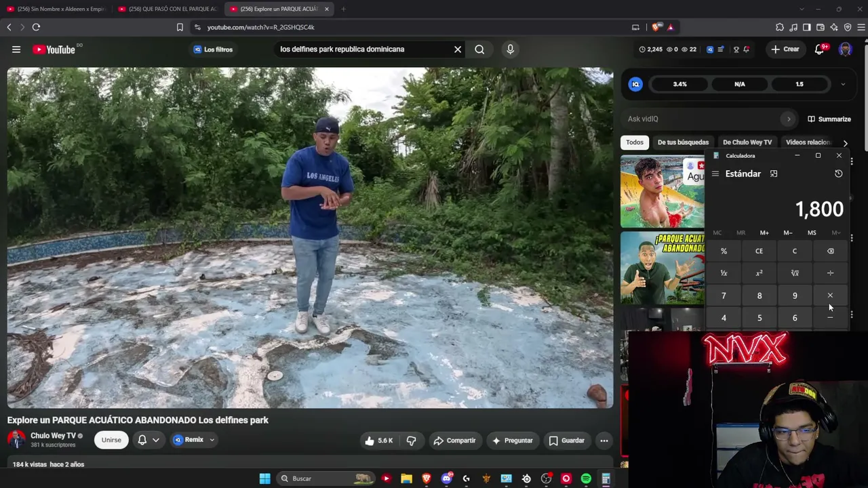Open the Brave Wallet icon

(821, 27)
